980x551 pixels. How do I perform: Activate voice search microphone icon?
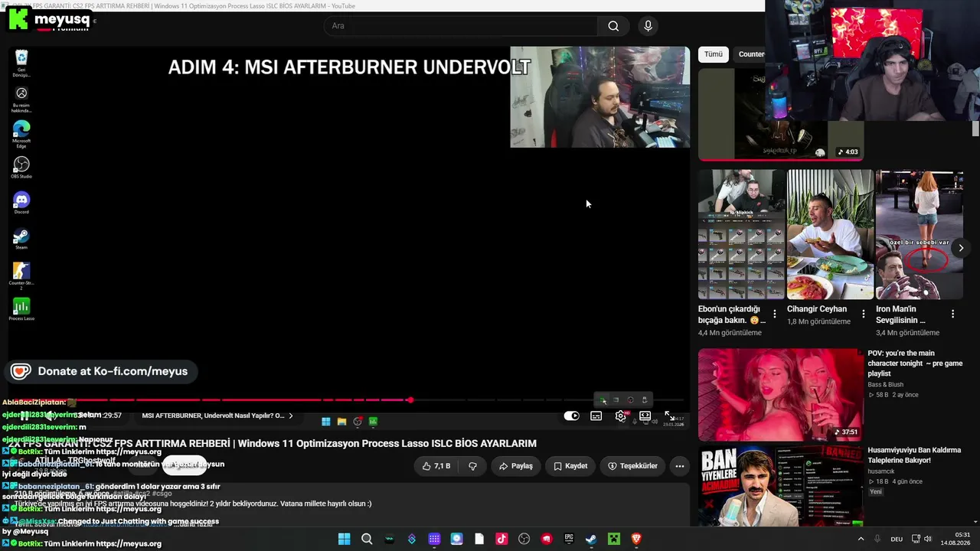(x=648, y=26)
